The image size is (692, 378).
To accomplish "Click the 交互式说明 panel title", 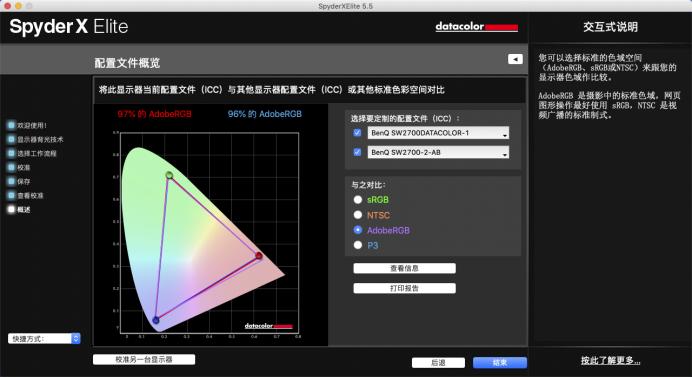I will click(610, 27).
